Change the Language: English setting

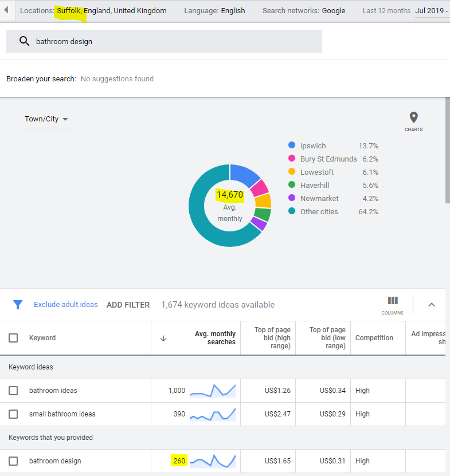point(214,11)
